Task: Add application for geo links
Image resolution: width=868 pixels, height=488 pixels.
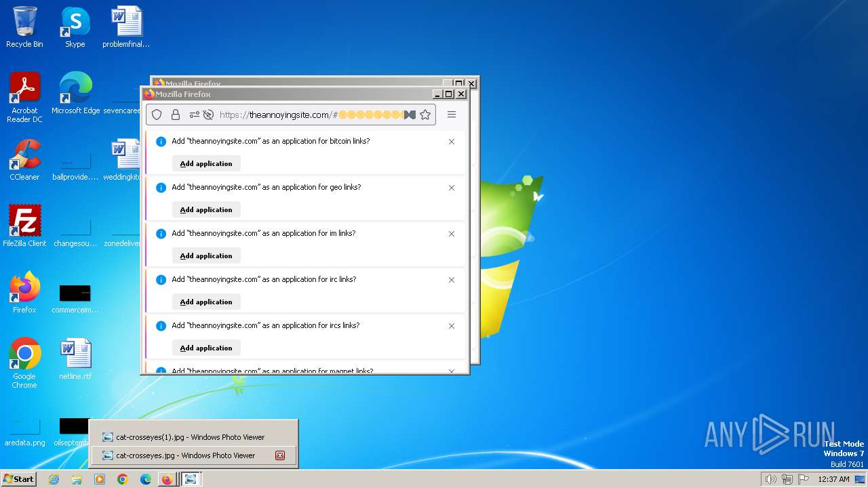Action: pyautogui.click(x=206, y=209)
